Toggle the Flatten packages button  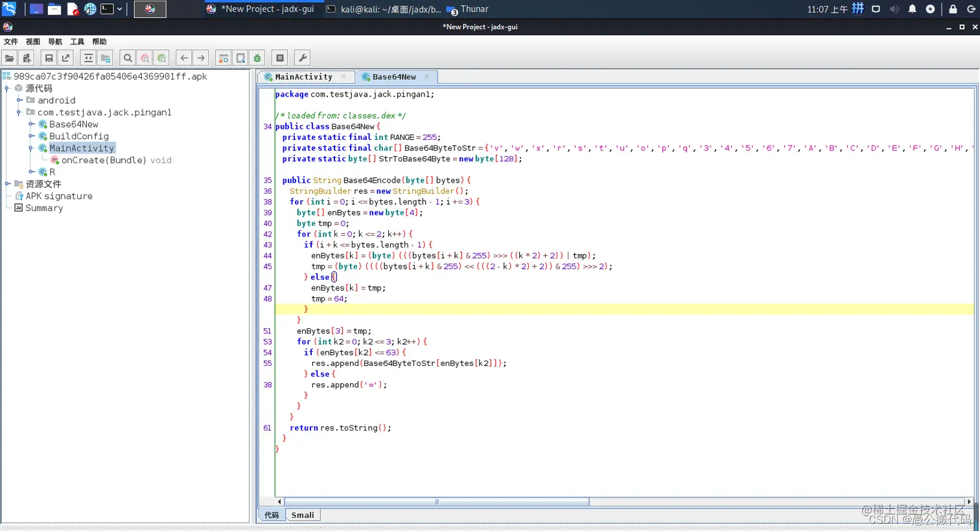click(106, 58)
